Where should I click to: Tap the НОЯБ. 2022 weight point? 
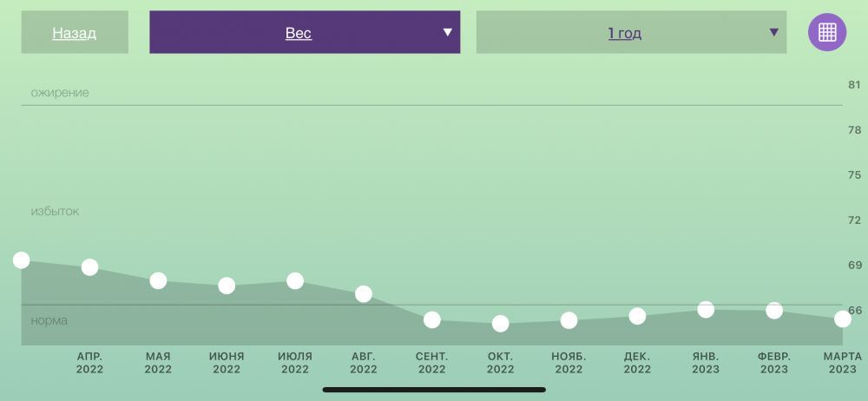(x=569, y=320)
